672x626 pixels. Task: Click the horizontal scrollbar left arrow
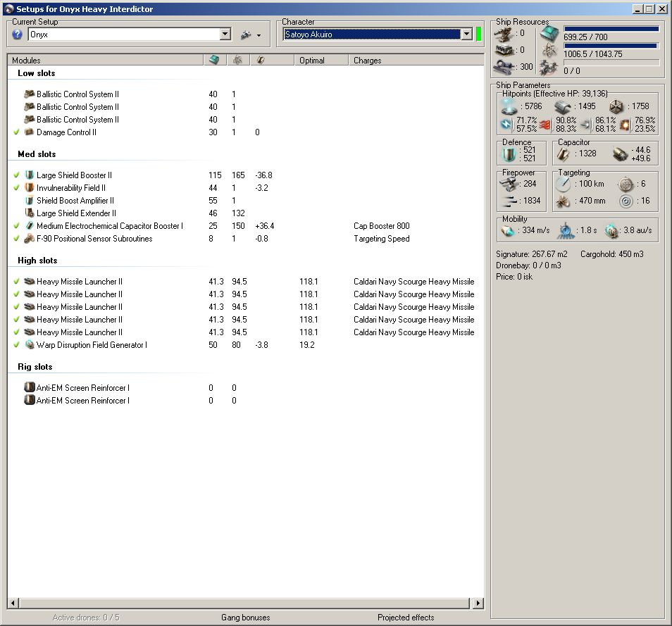coord(13,603)
